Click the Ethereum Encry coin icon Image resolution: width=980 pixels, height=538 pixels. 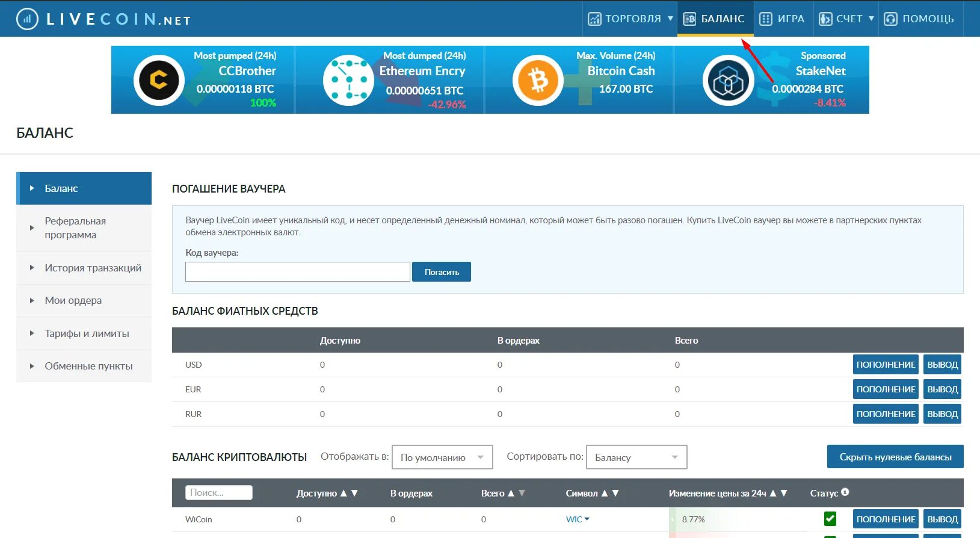tap(349, 80)
